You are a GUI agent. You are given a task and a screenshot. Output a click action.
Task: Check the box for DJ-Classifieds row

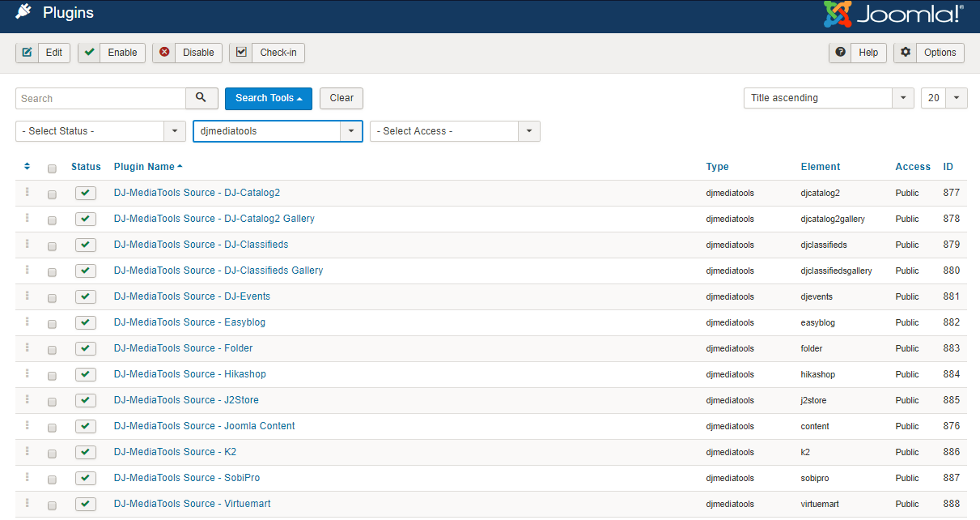(52, 246)
